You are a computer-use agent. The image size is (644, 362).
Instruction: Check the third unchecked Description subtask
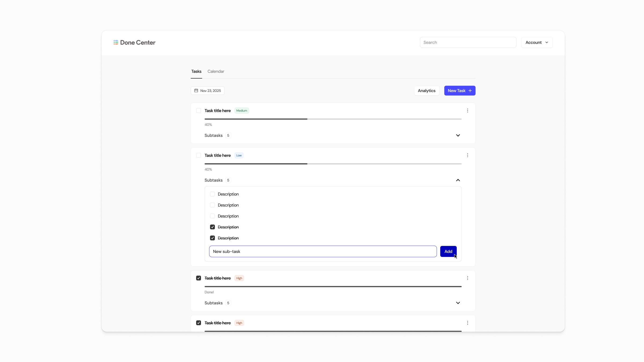212,216
